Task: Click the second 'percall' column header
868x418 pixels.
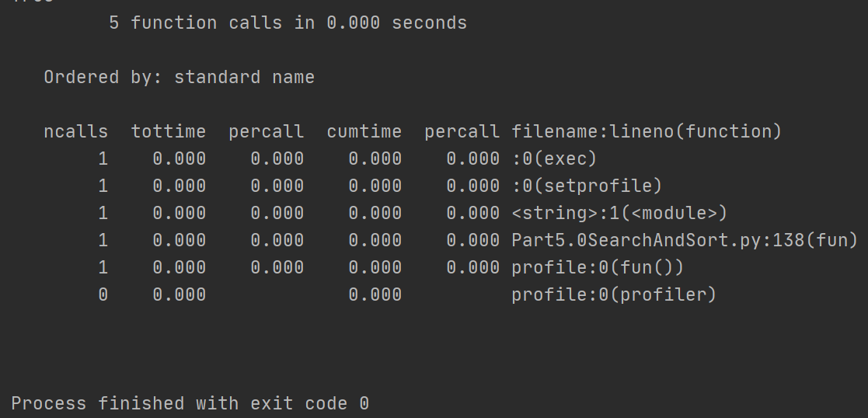Action: 462,132
